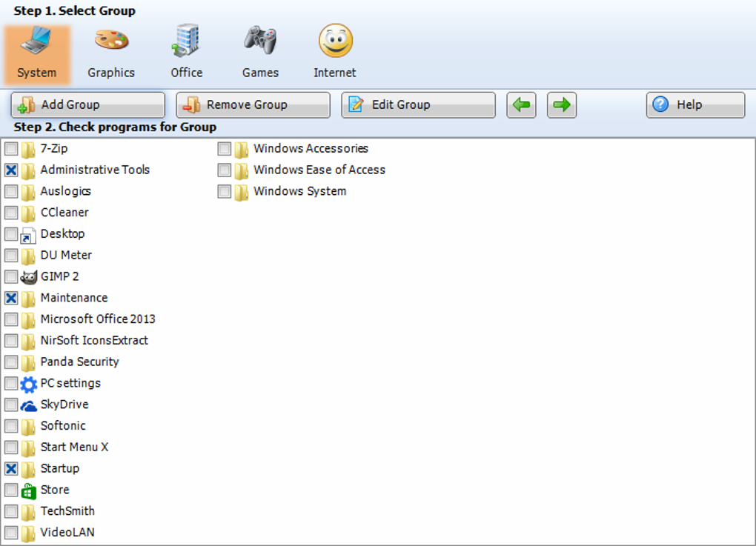This screenshot has height=546, width=756.
Task: Click the Windows Accessories folder icon
Action: pos(242,150)
